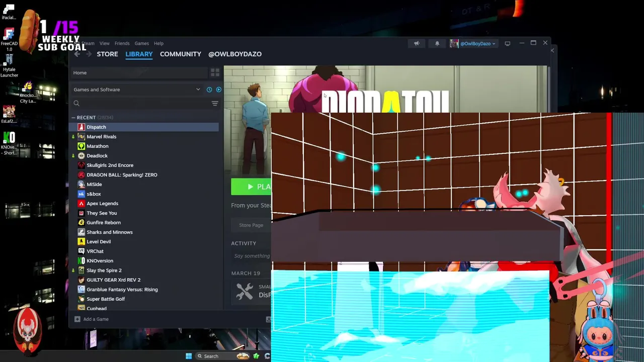Go to the COMMUNITY tab
Screen dimensions: 644x362
[x=180, y=54]
